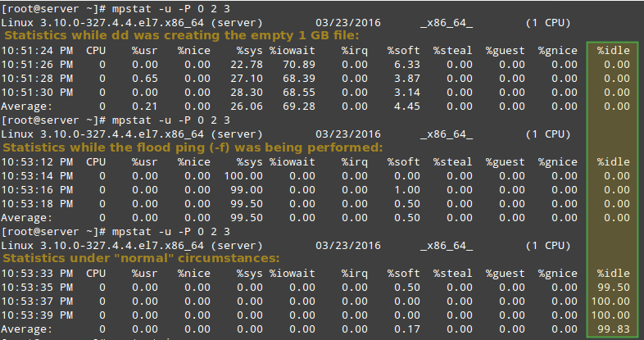
Task: Click the 22.78 %sys value
Action: pos(246,64)
